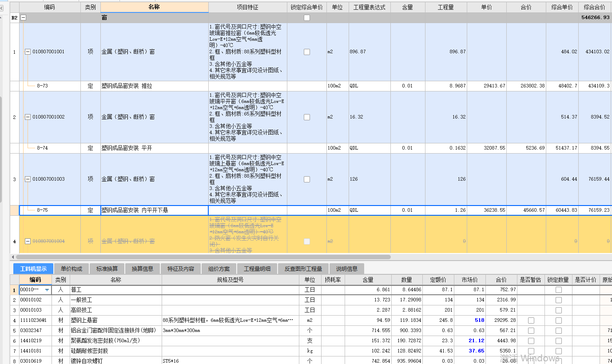Check 锁定数量 for 塑钢上悬窗 row

[559, 320]
